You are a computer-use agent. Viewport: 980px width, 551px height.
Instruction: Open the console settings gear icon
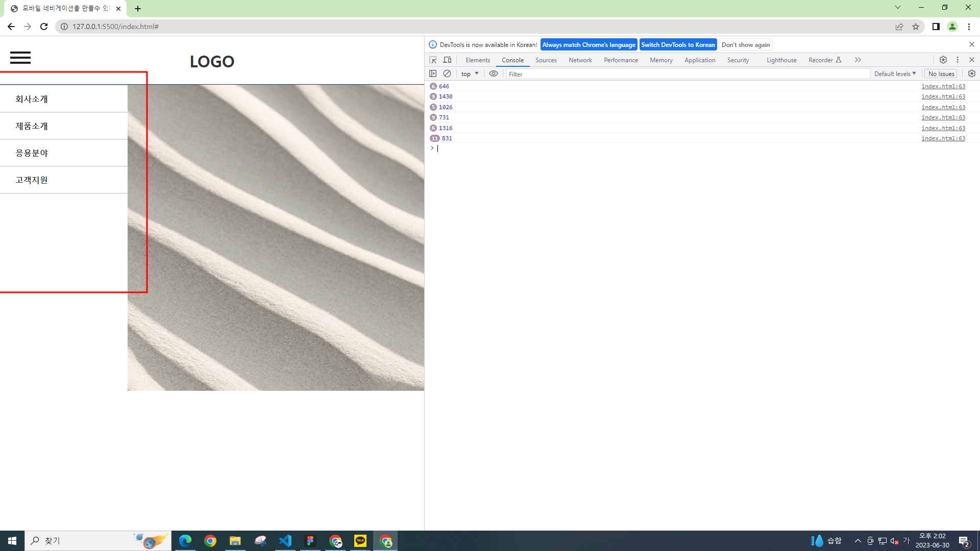click(x=972, y=73)
